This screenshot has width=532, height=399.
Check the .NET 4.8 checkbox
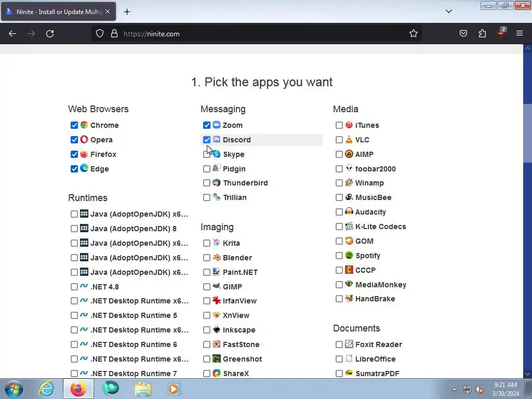pyautogui.click(x=74, y=287)
